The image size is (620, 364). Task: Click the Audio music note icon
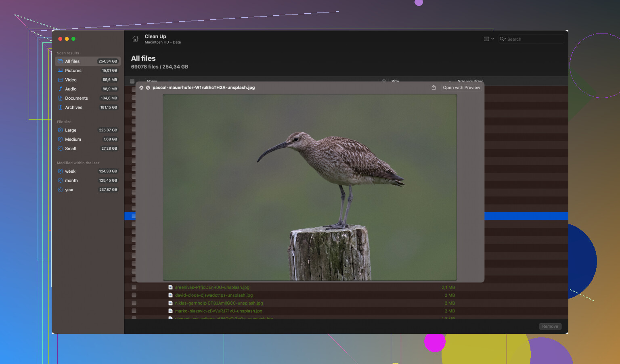[x=60, y=89]
